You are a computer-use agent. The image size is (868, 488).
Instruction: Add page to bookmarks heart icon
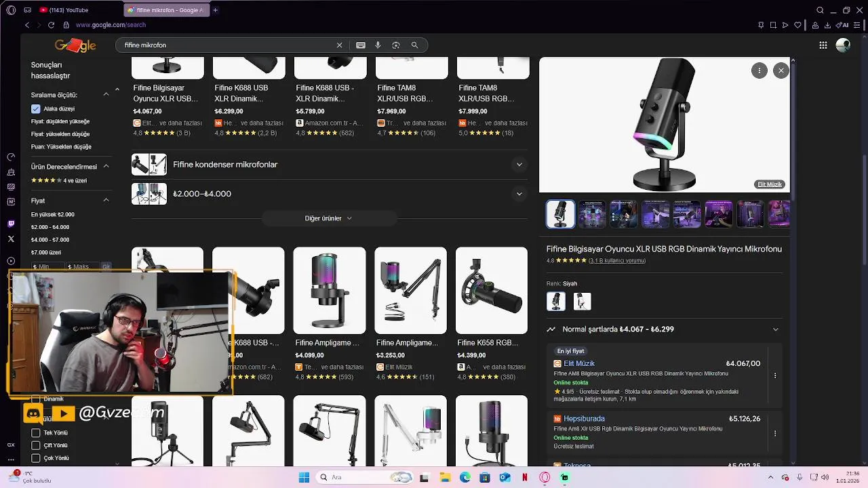click(x=797, y=25)
